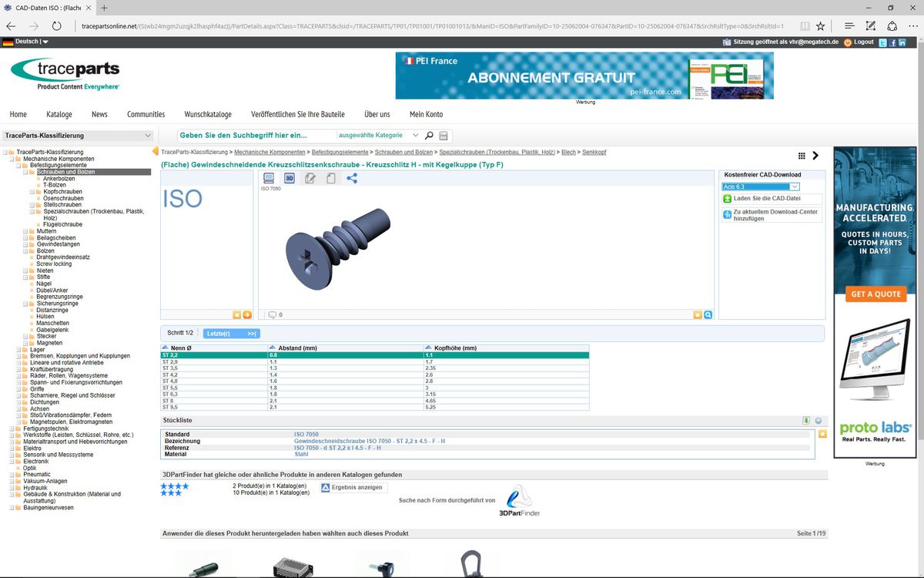Open the TraceParts-Klassifizierung dropdown
This screenshot has width=924, height=578.
[x=78, y=136]
